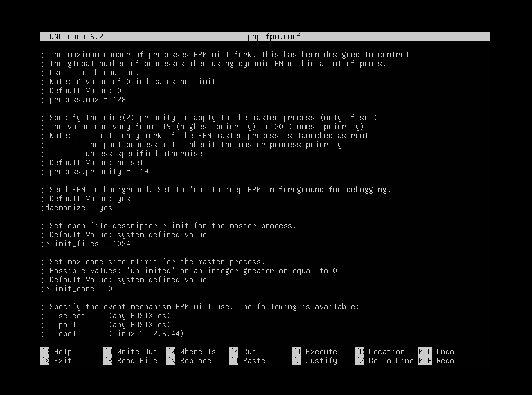Click the php-fpm.conf file name in title bar
This screenshot has width=532, height=395.
pos(274,37)
